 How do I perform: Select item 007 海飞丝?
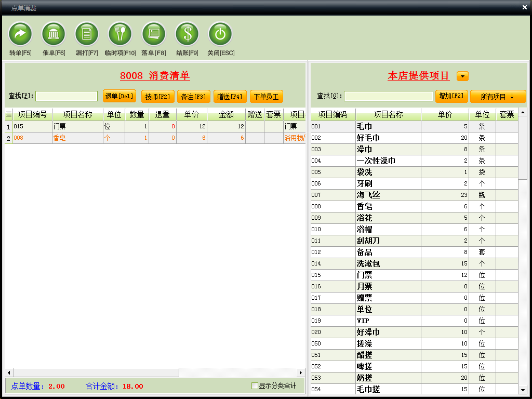pyautogui.click(x=414, y=195)
